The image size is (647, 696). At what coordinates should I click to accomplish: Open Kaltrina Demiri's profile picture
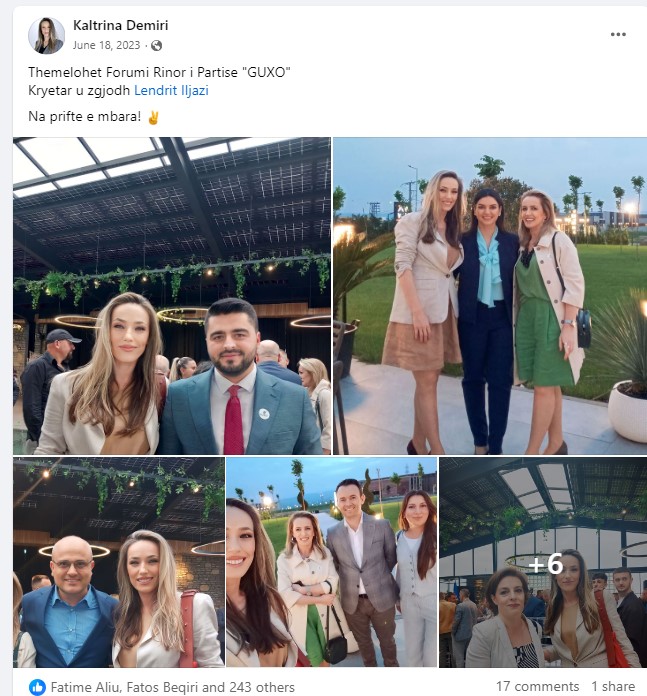click(46, 36)
